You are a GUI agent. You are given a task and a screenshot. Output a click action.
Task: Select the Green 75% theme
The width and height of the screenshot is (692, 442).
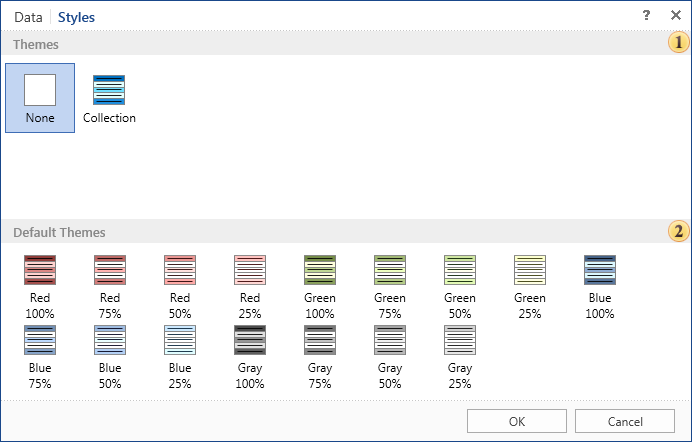390,287
